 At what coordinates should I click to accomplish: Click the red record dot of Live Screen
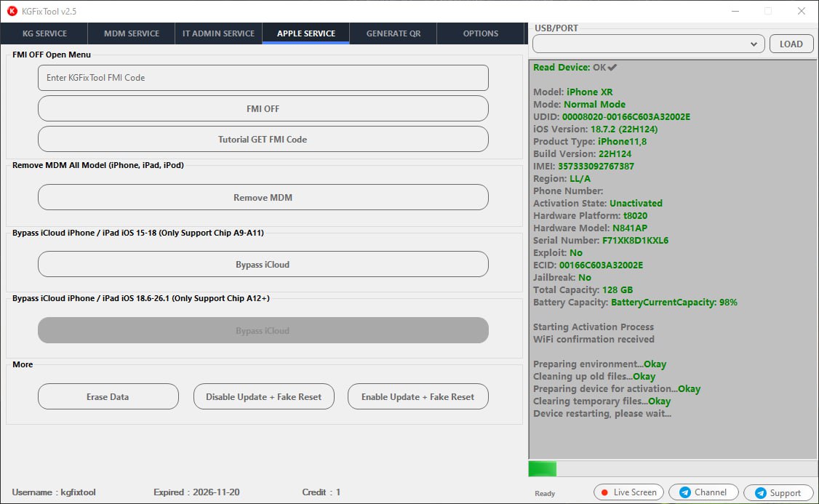tap(604, 492)
